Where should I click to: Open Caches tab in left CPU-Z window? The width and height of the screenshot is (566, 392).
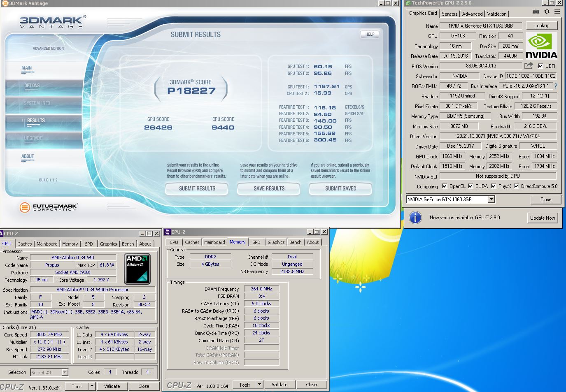point(25,244)
